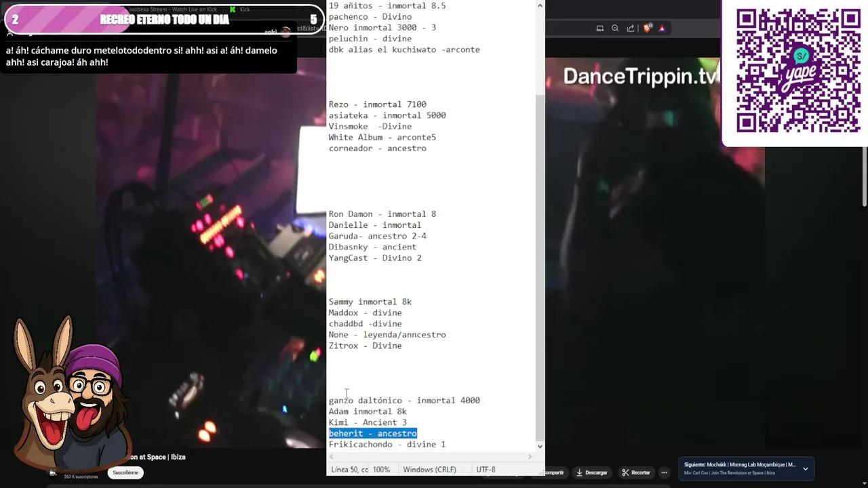
Task: Click the line dbk alias el kuchiwato -arconte
Action: (404, 49)
